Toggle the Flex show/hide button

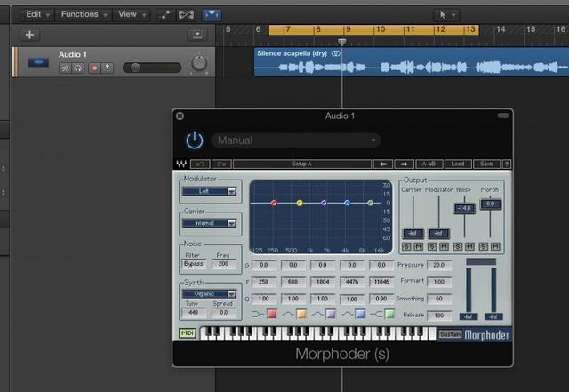pos(186,14)
